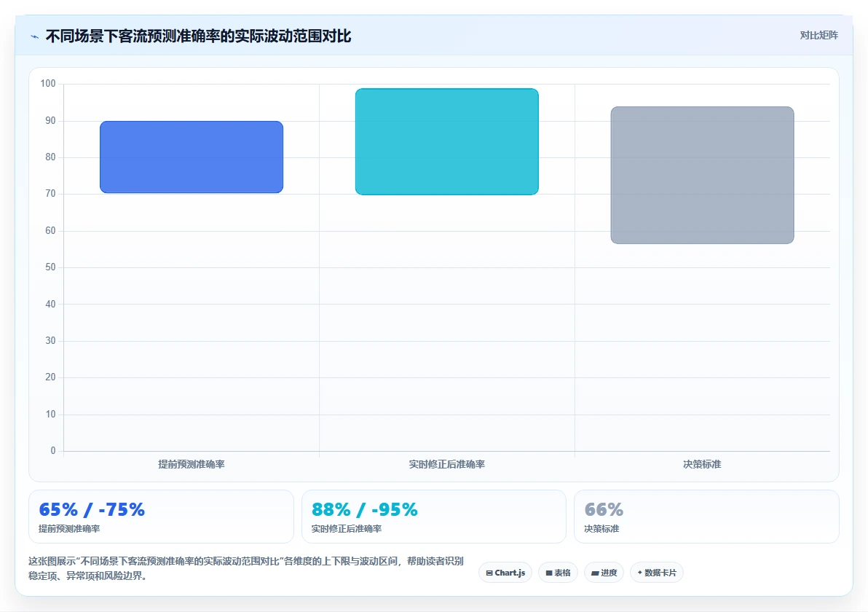Viewport: 868px width, 612px height.
Task: Click the description paragraph starting 这张图展示
Action: [x=246, y=568]
